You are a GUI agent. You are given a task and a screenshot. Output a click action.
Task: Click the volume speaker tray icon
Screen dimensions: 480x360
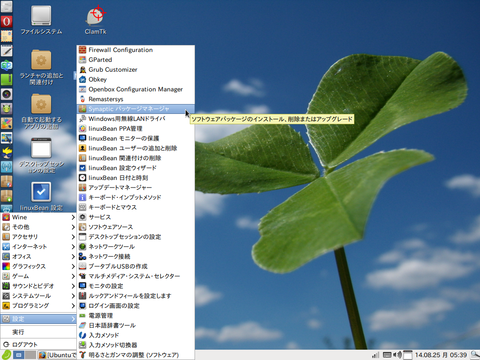tap(398, 355)
